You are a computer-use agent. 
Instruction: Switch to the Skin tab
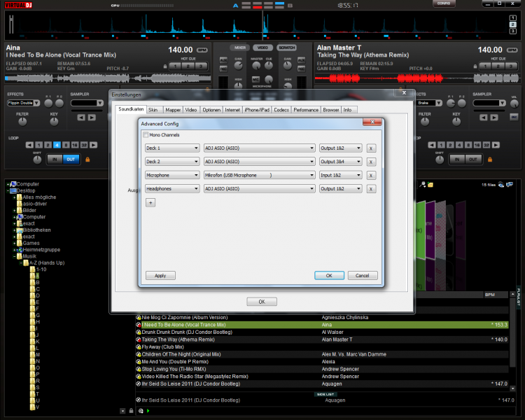[153, 110]
